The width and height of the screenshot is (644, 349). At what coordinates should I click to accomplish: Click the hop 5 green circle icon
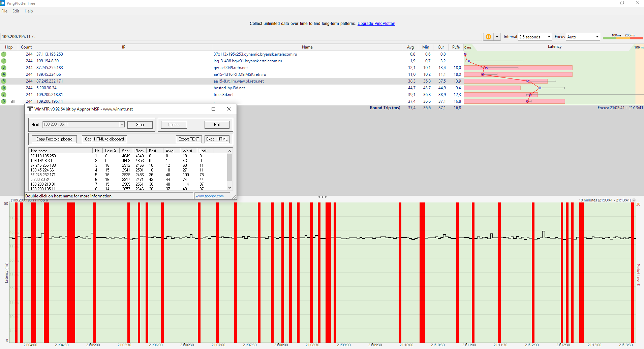4,81
